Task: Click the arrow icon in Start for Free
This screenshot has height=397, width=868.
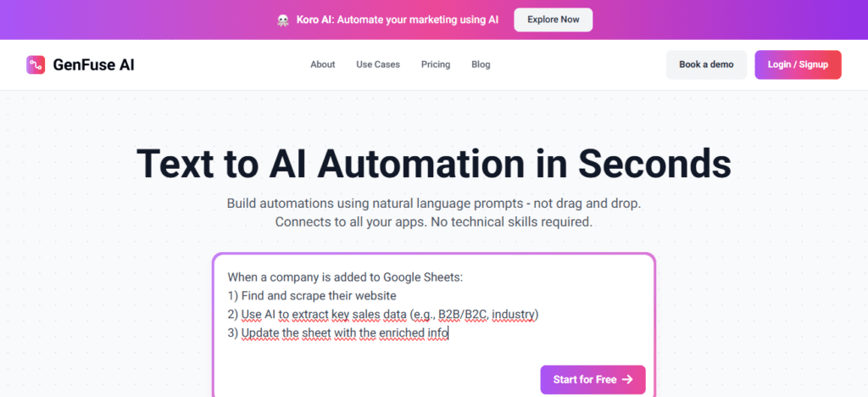Action: click(627, 380)
